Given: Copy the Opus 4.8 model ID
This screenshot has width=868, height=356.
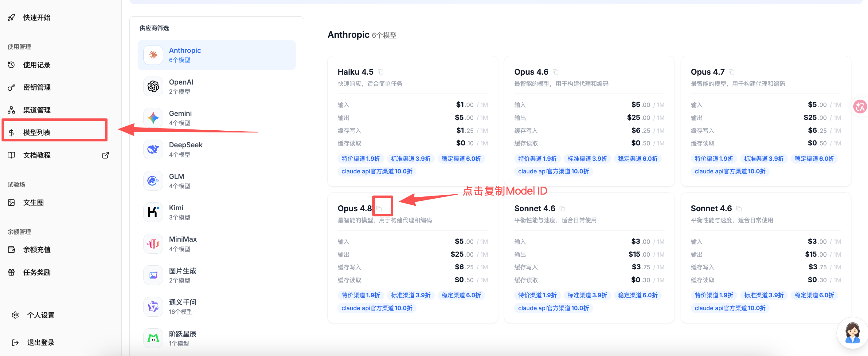Looking at the screenshot, I should pos(379,209).
